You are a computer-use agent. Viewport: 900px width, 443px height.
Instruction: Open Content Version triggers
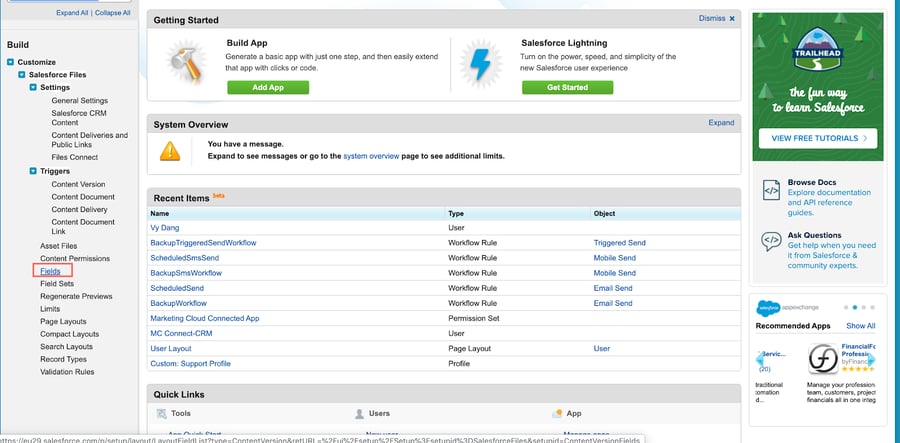(79, 184)
